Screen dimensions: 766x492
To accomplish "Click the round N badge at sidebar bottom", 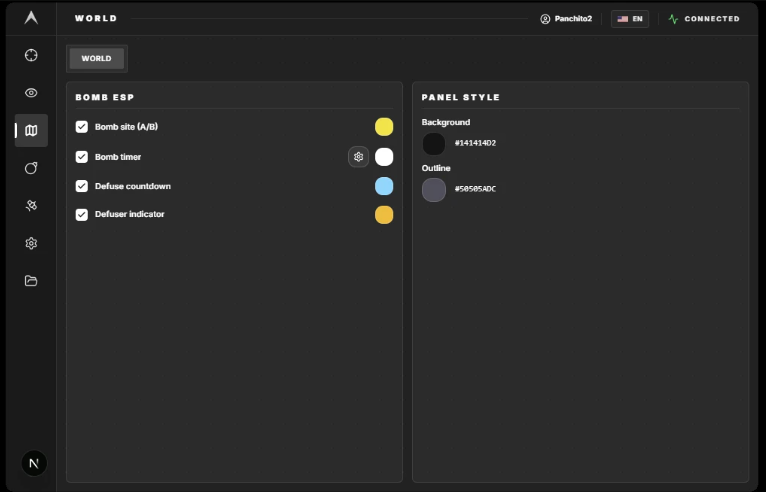I will point(34,463).
